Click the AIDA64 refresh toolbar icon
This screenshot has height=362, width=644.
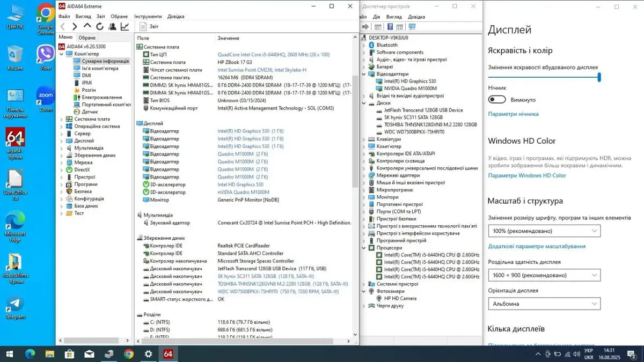pos(100,26)
